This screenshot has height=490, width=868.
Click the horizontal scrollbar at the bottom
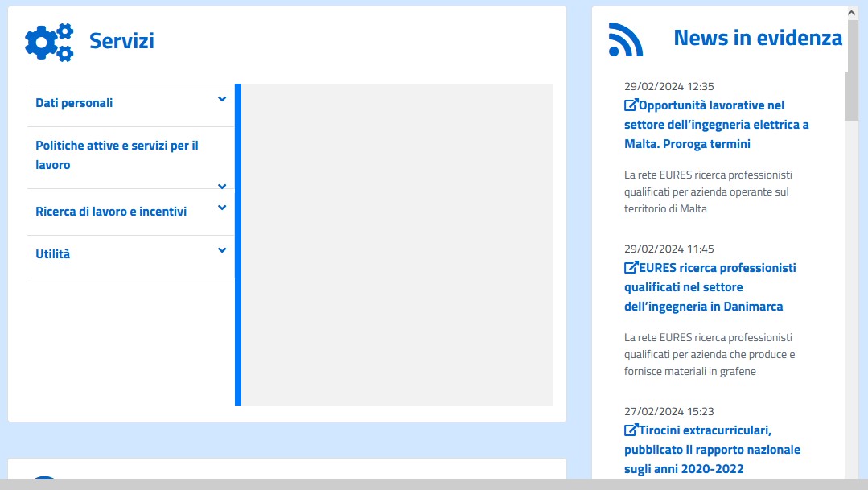coord(434,484)
